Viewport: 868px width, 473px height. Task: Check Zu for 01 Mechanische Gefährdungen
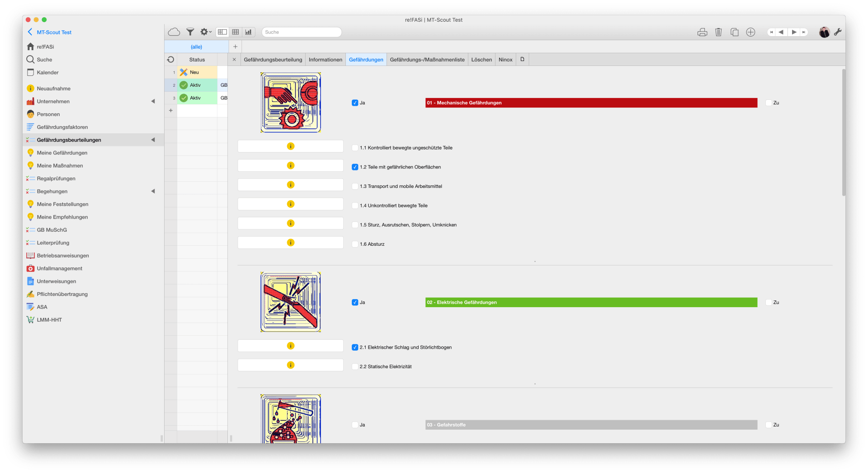coord(769,103)
